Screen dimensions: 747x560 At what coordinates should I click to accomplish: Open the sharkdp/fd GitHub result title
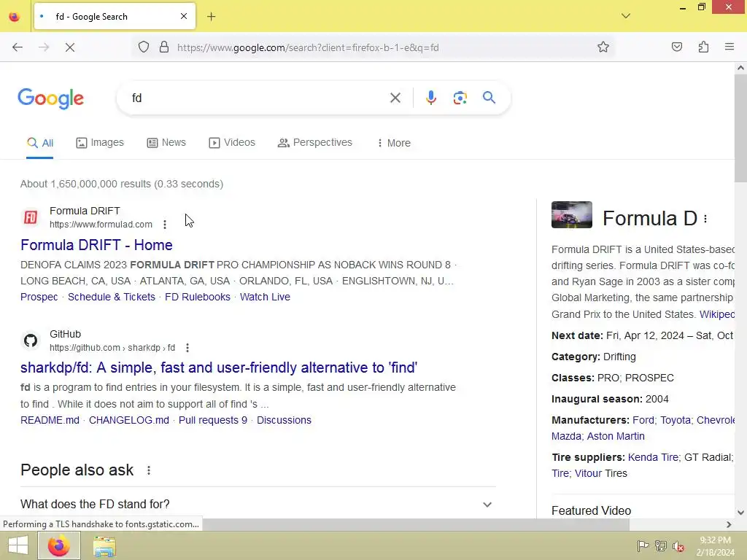[219, 367]
